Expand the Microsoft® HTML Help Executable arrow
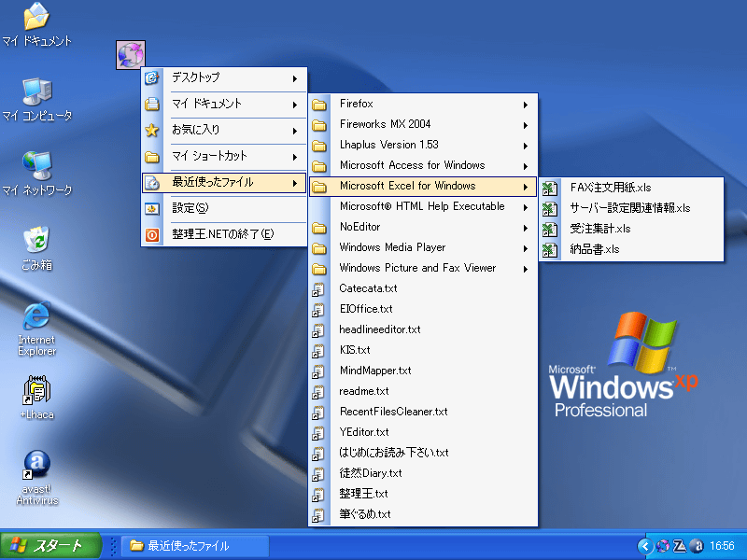 tap(526, 207)
